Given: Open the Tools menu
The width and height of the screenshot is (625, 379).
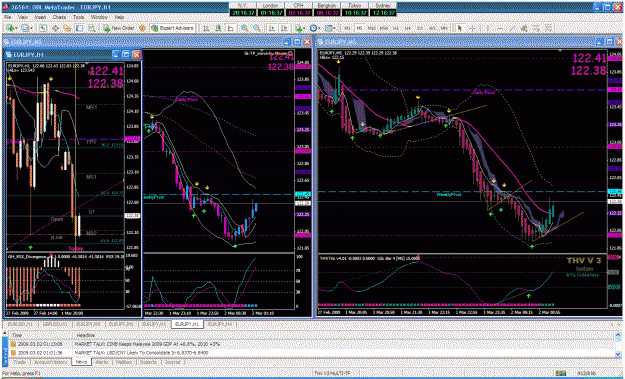Looking at the screenshot, I should (78, 18).
